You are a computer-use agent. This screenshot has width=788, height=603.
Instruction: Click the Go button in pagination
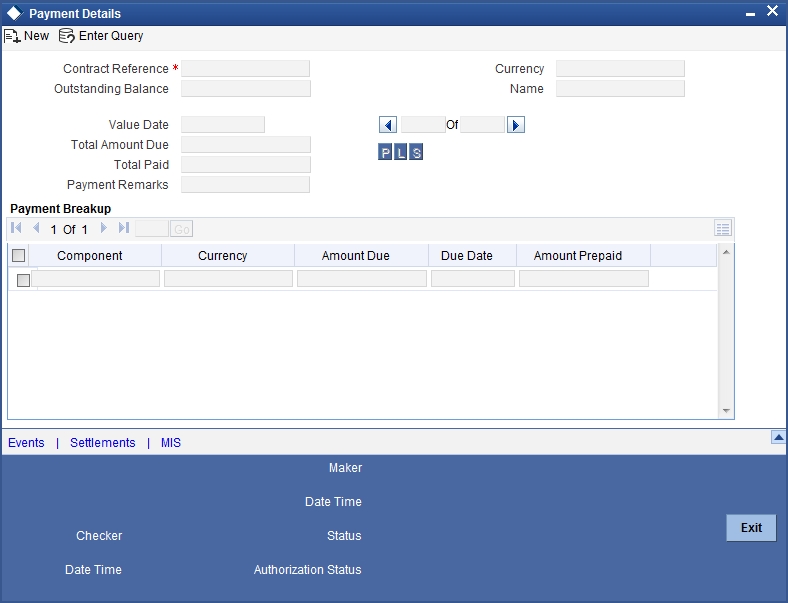click(181, 229)
